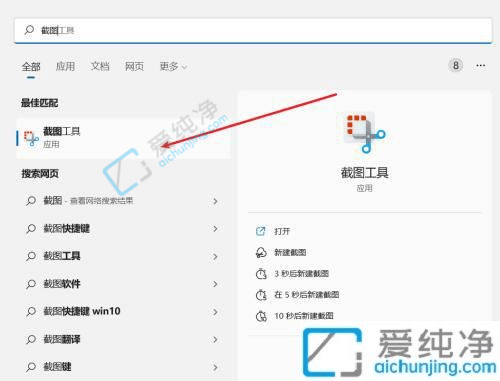The width and height of the screenshot is (500, 381).
Task: Select suggestion 截图翻译
Action: click(62, 339)
